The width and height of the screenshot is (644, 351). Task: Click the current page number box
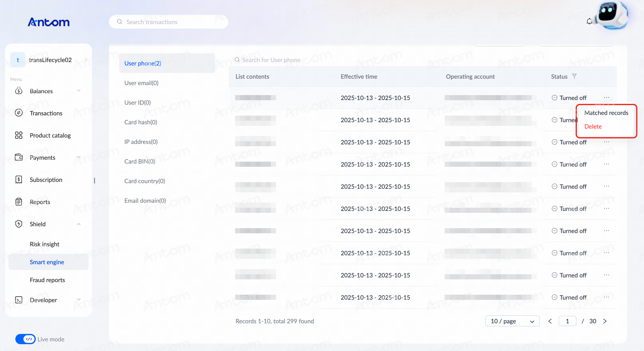(568, 321)
